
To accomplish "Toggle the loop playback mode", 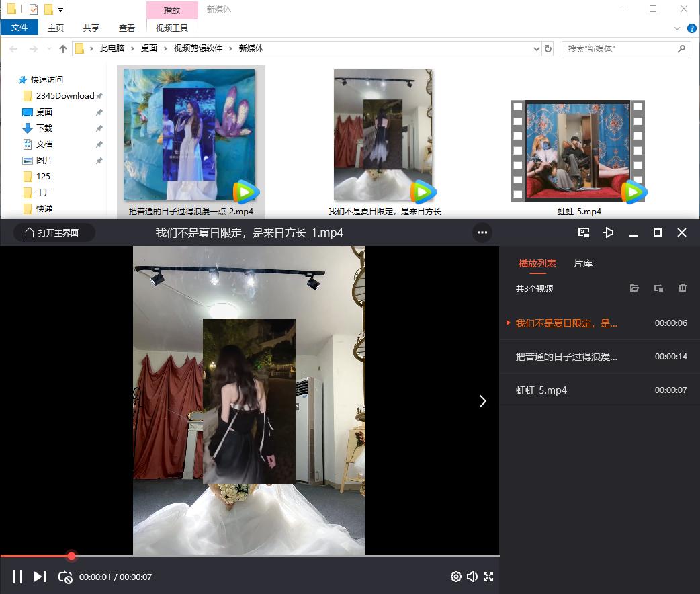I will coord(64,577).
